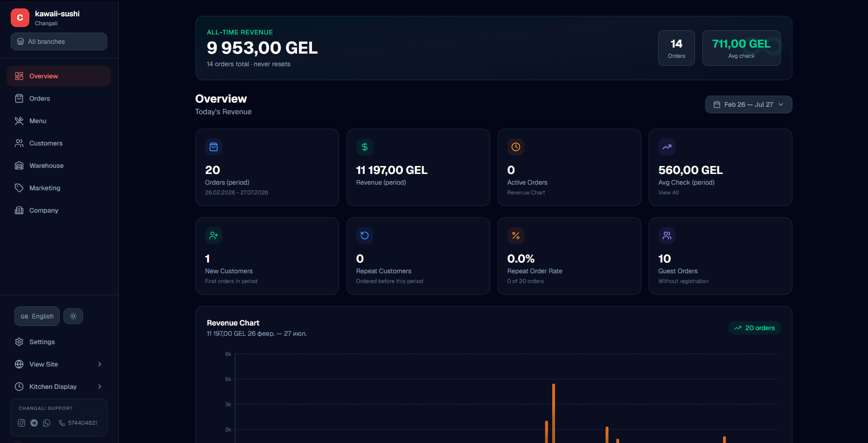This screenshot has width=868, height=443.
Task: Click the clock icon on Active Orders card
Action: coord(516,147)
